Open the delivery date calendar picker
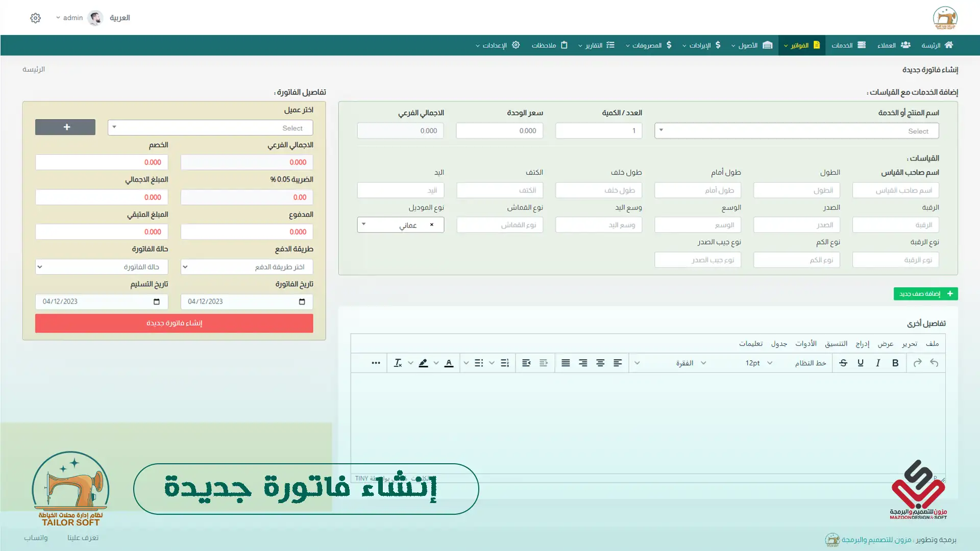The width and height of the screenshot is (980, 551). coord(156,302)
